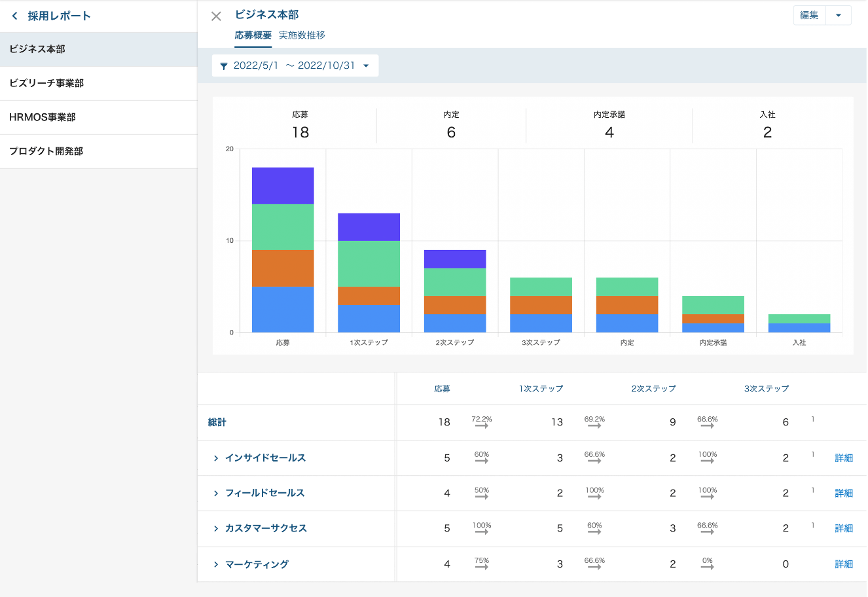This screenshot has height=597, width=868.
Task: Expand the インサイドセールス row
Action: click(x=216, y=458)
